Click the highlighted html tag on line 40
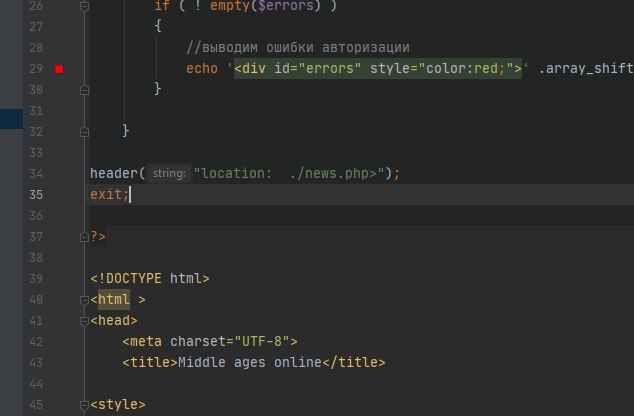The height and width of the screenshot is (416, 634). tap(114, 300)
